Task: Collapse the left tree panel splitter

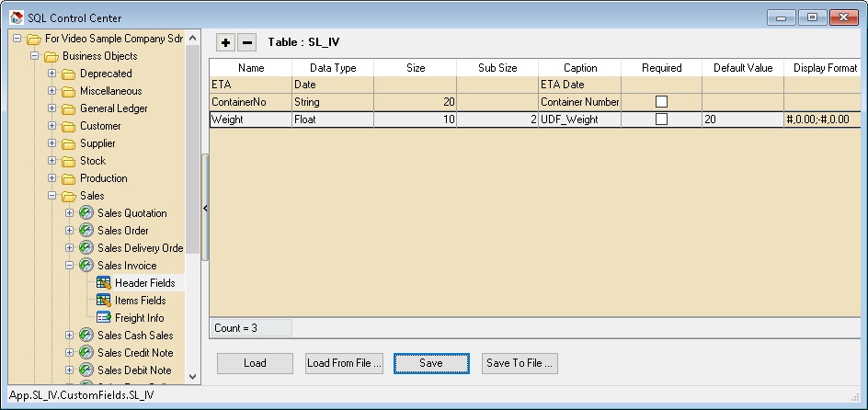Action: [x=205, y=209]
